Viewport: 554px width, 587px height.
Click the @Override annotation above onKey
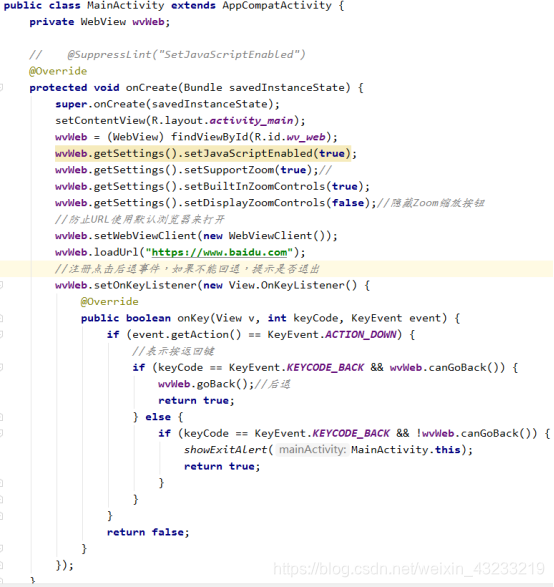tap(110, 302)
